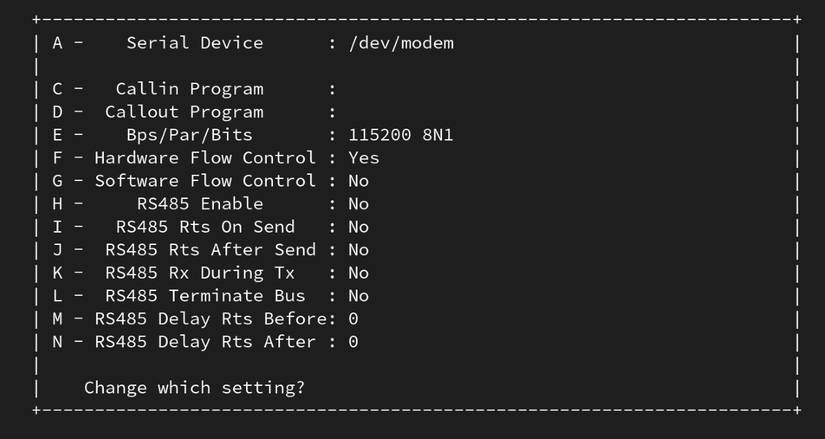Click the /dev/modem device path value
Image resolution: width=825 pixels, height=439 pixels.
pyautogui.click(x=401, y=43)
